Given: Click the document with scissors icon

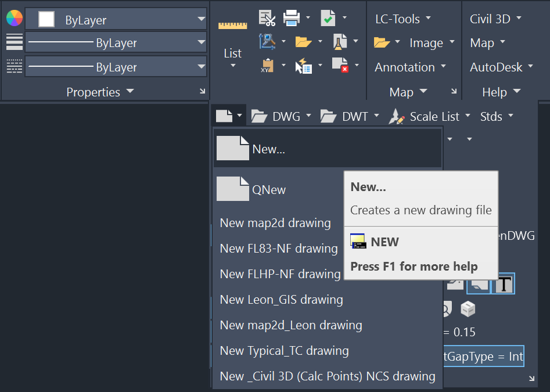Looking at the screenshot, I should (267, 18).
